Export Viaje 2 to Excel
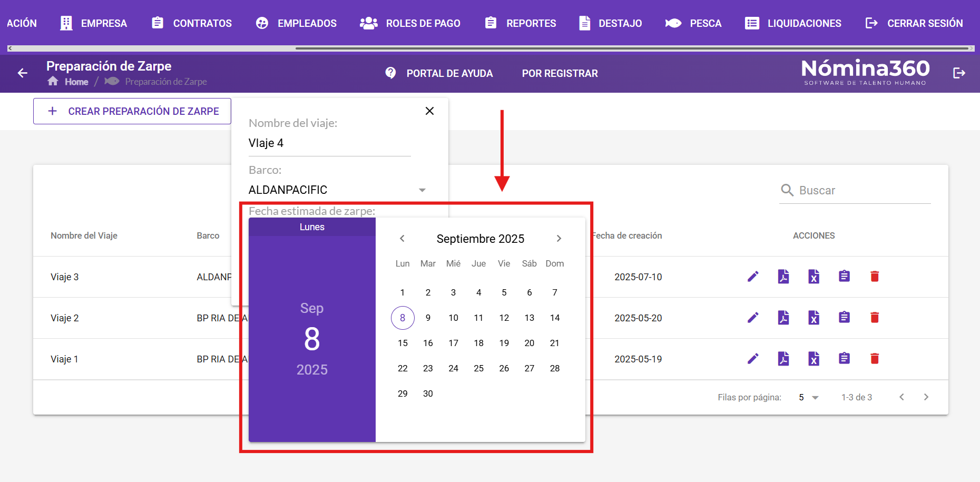The height and width of the screenshot is (482, 980). [x=814, y=318]
